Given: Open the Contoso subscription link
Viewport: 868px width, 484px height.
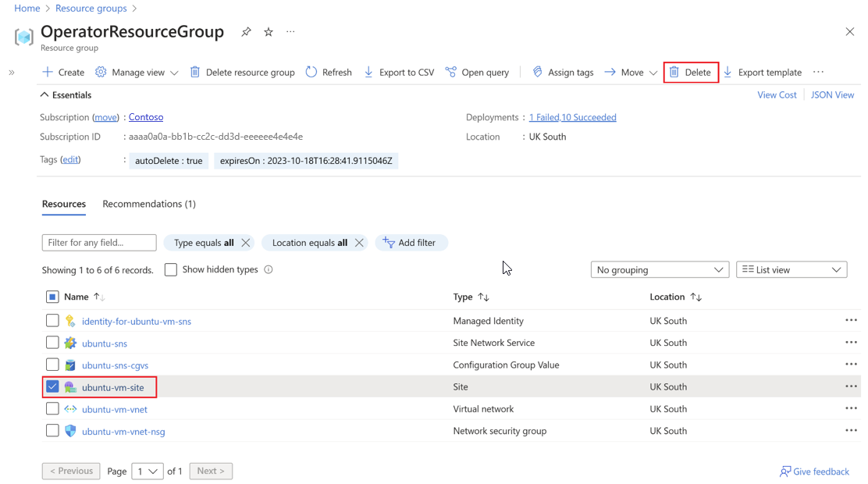Looking at the screenshot, I should click(x=146, y=117).
